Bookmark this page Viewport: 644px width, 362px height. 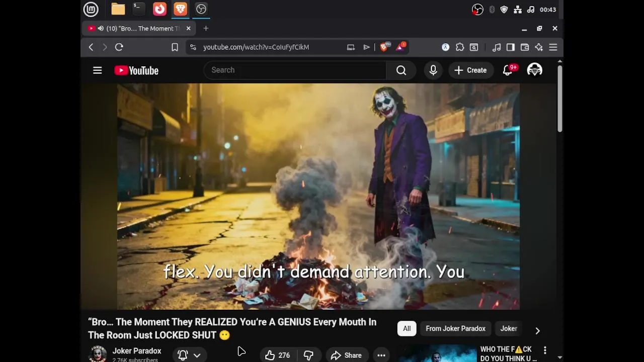tap(175, 47)
